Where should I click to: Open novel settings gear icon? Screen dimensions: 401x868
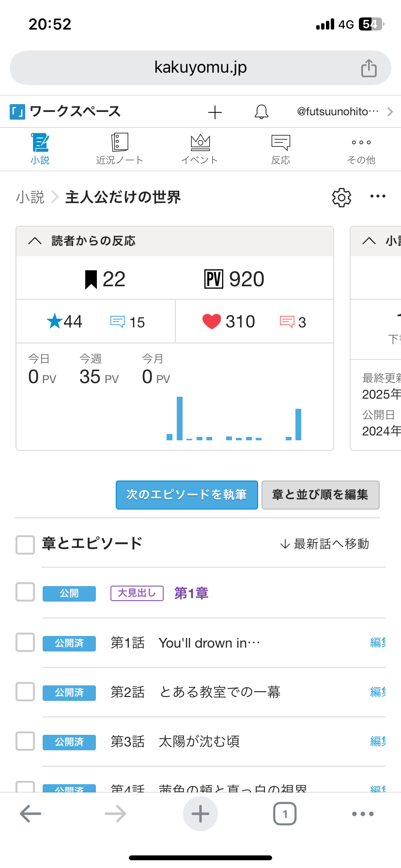click(341, 197)
